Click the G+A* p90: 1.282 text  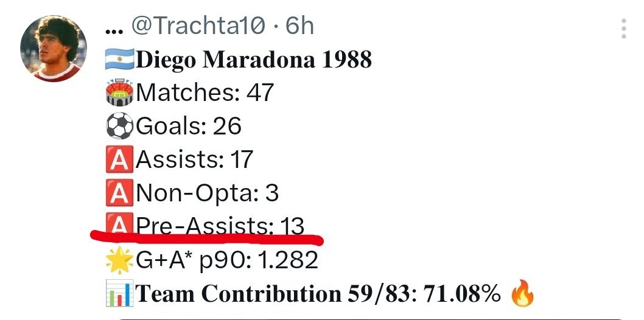pyautogui.click(x=227, y=260)
